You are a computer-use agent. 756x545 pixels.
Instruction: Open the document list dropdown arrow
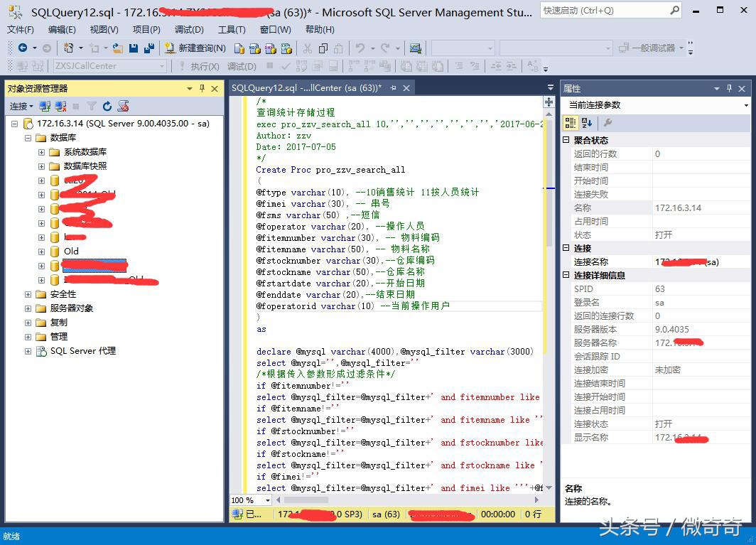[550, 87]
